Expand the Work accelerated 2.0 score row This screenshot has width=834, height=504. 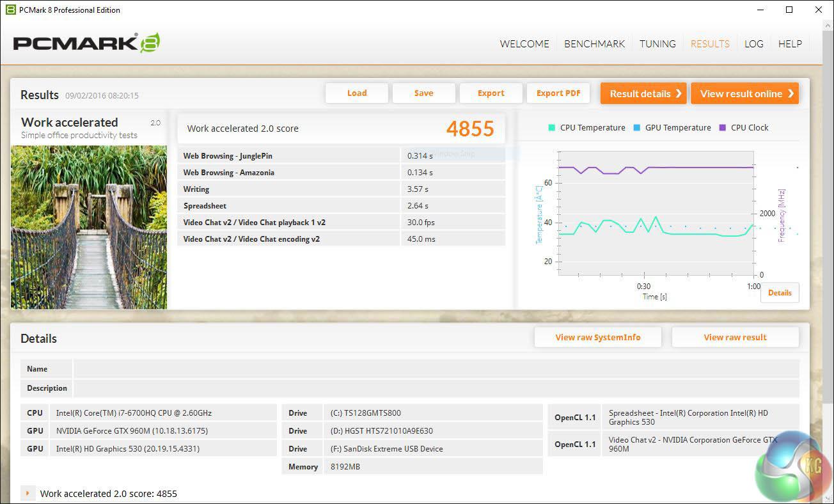[x=28, y=494]
